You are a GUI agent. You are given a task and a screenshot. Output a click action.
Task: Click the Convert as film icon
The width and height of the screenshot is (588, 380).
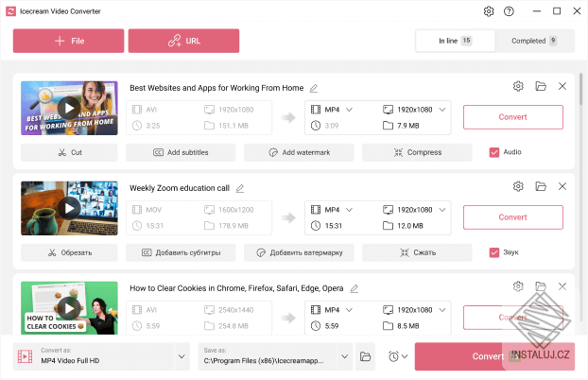[x=26, y=356]
